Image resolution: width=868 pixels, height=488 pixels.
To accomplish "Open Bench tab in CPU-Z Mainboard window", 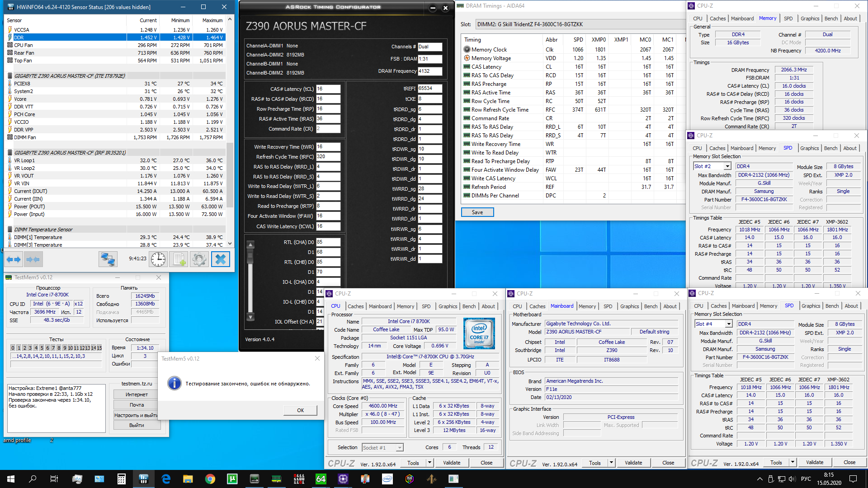I will pos(651,306).
